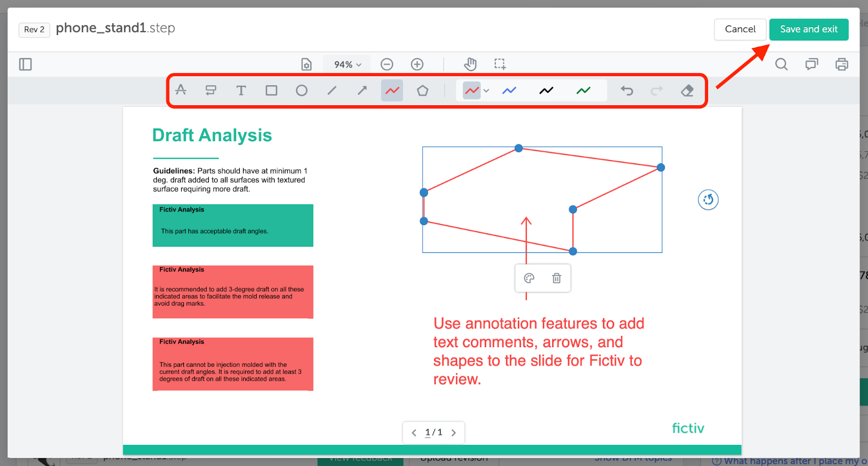
Task: Click the zoom in plus icon
Action: tap(417, 64)
